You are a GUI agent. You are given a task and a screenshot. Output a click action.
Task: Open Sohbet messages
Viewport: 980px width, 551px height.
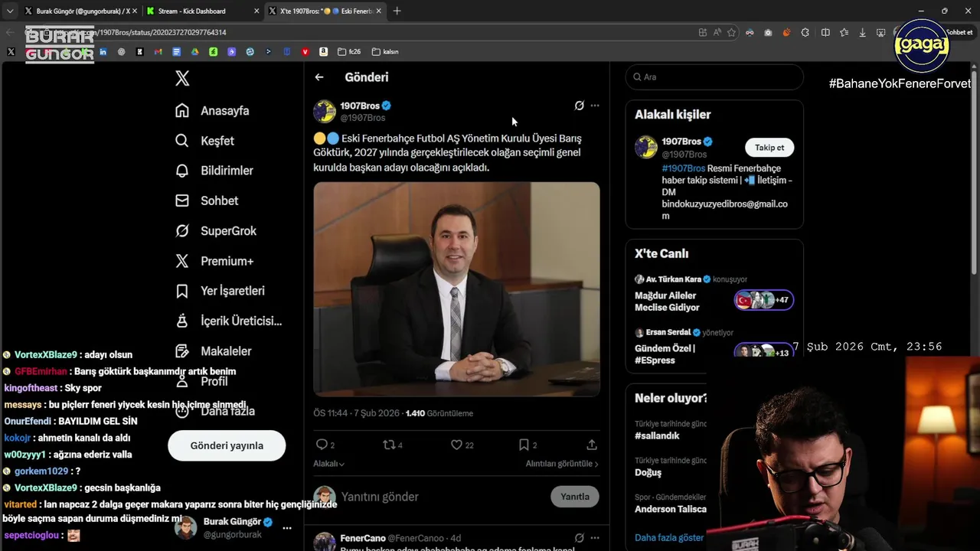point(207,201)
